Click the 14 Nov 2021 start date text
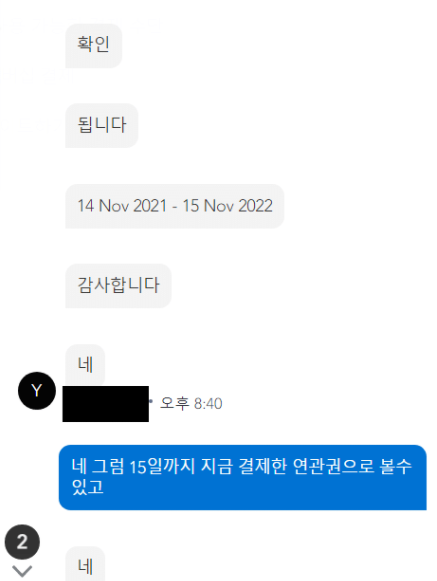The image size is (437, 581). click(x=122, y=206)
